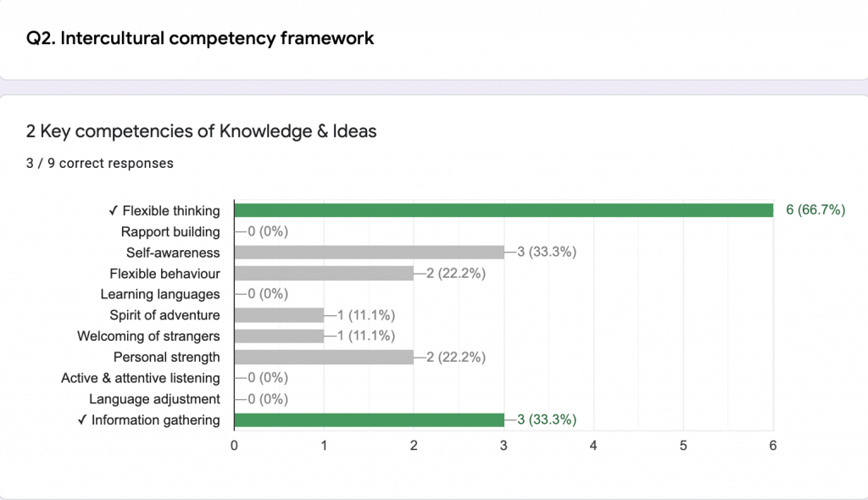Select the Spirit of adventure bar
This screenshot has height=500, width=868.
(279, 315)
